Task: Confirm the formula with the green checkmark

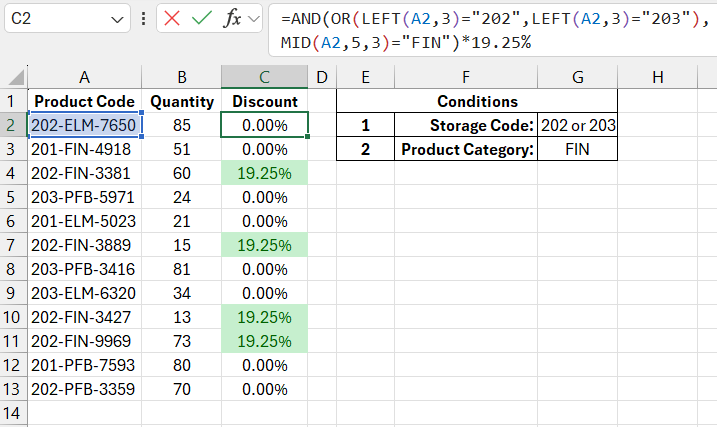Action: [202, 19]
